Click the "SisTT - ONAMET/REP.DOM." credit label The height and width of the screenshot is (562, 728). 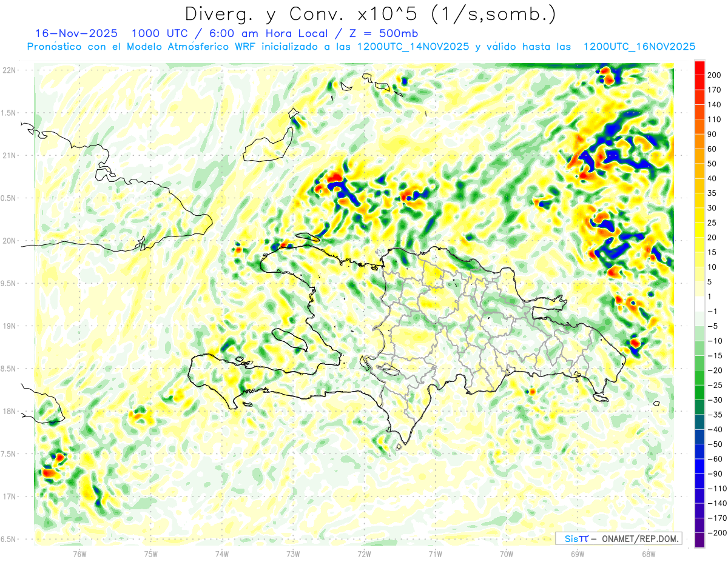618,538
